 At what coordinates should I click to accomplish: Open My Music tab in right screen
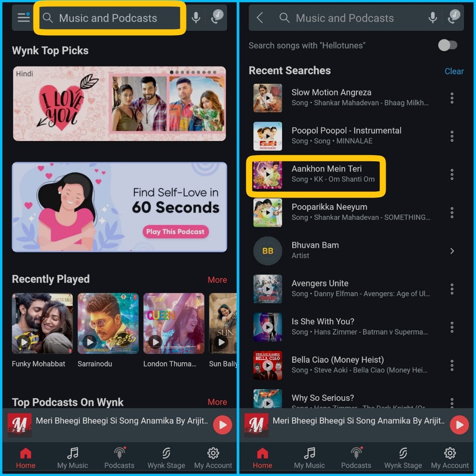pos(309,458)
